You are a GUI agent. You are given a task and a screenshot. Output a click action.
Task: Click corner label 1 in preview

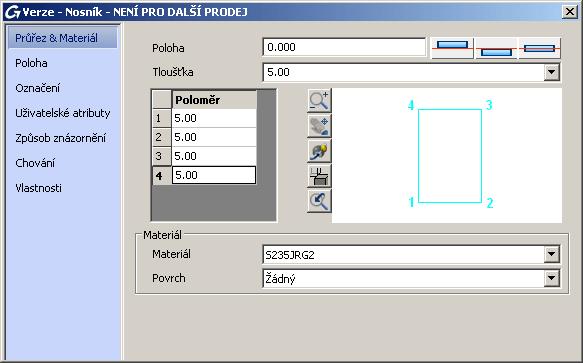411,202
